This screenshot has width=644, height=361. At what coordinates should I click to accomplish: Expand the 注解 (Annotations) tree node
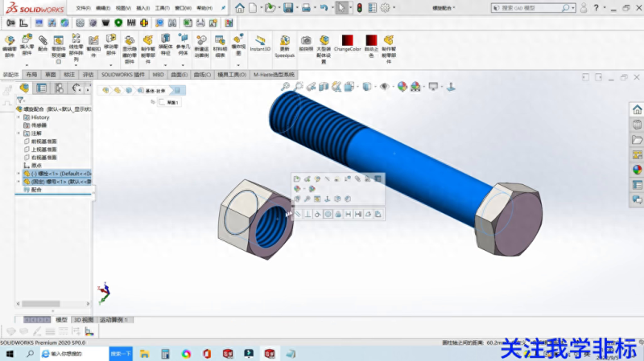(19, 133)
